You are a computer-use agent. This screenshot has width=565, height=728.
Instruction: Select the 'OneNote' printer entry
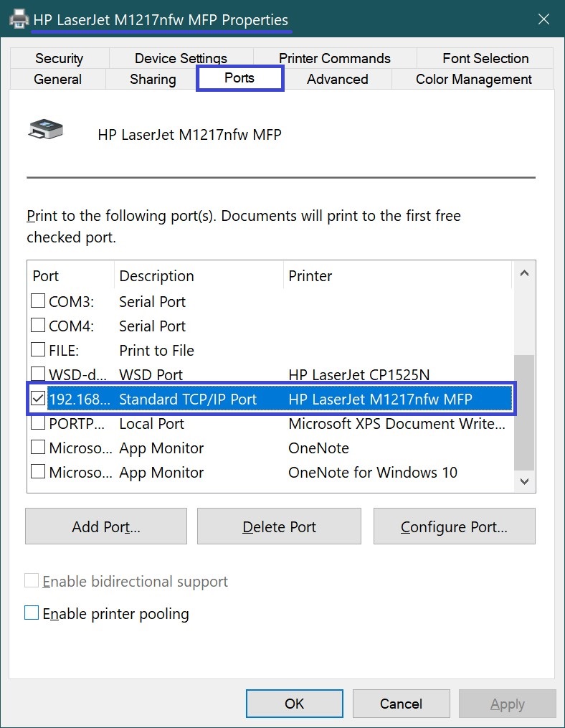coord(318,448)
